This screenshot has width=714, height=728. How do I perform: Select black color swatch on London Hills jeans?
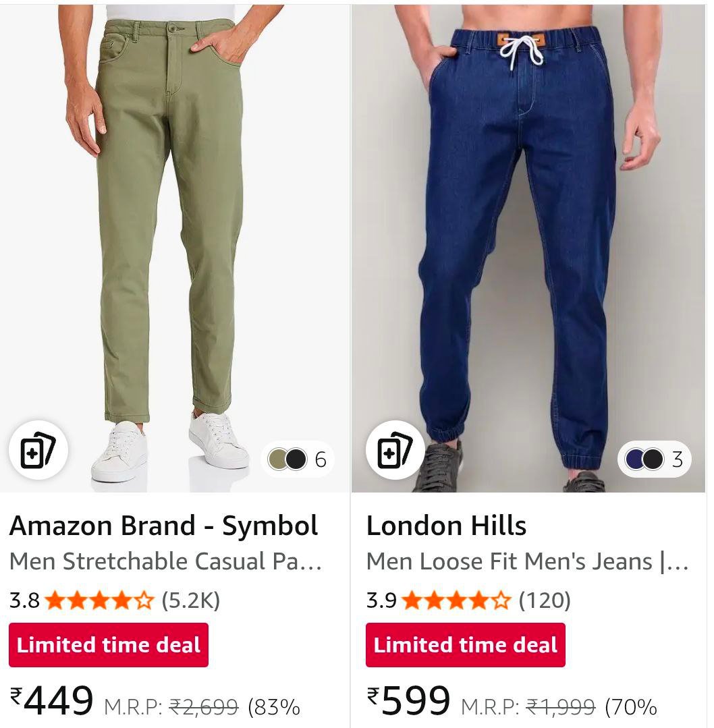click(653, 459)
